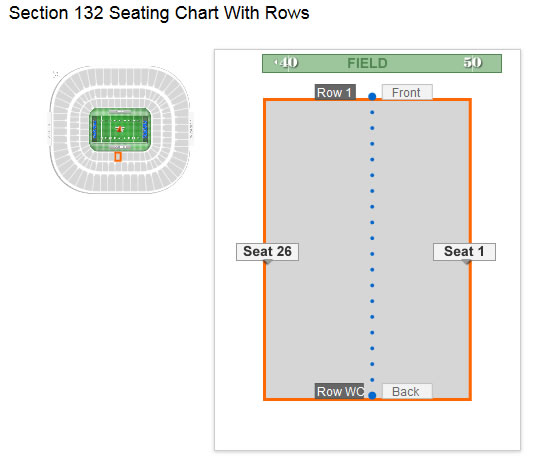Click the Section 132 Seating Chart heading

(159, 13)
